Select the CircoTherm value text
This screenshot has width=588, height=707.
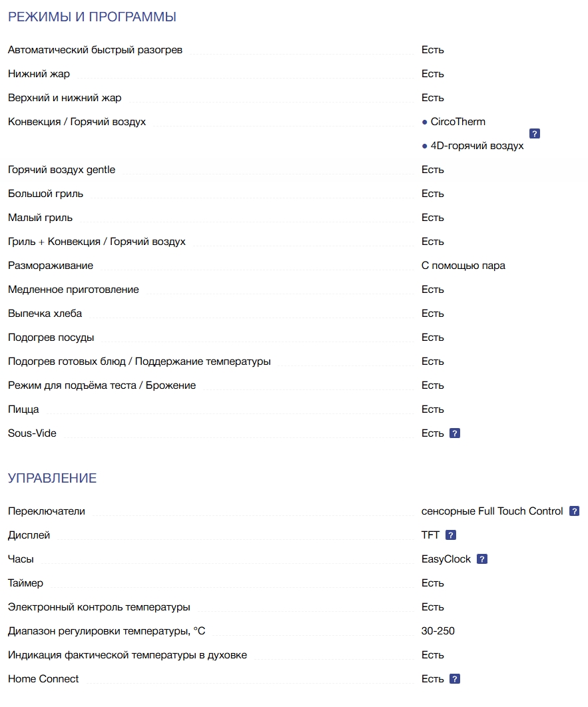click(x=457, y=122)
